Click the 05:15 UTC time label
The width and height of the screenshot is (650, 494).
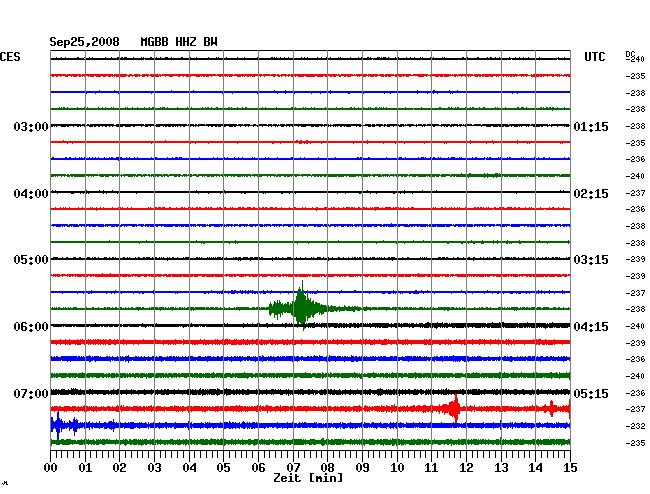[x=591, y=393]
